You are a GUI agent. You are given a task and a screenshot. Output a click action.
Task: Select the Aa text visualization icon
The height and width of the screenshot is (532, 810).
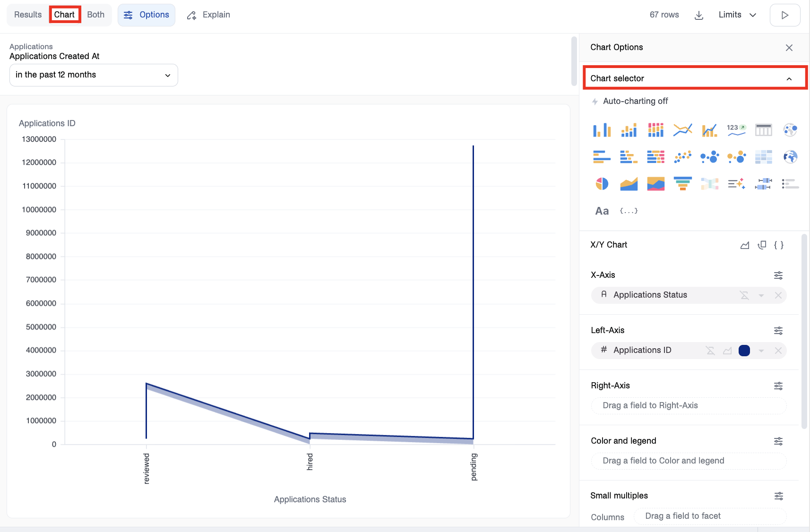tap(602, 211)
